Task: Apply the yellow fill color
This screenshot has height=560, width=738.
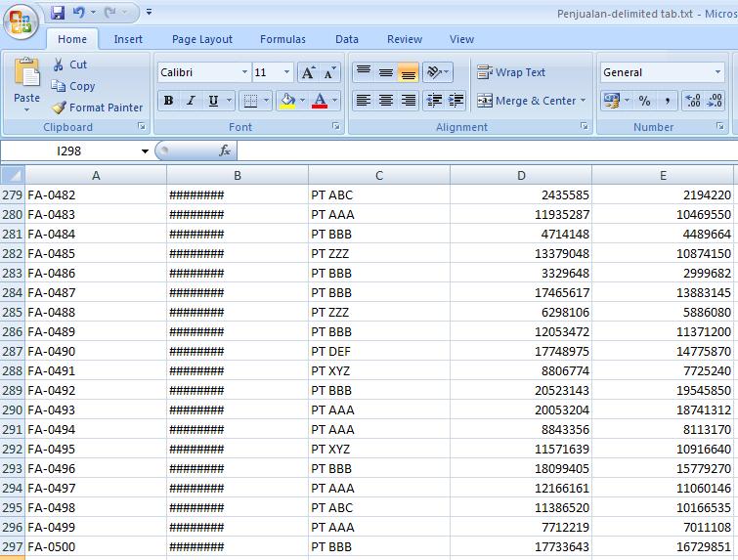Action: [x=287, y=101]
